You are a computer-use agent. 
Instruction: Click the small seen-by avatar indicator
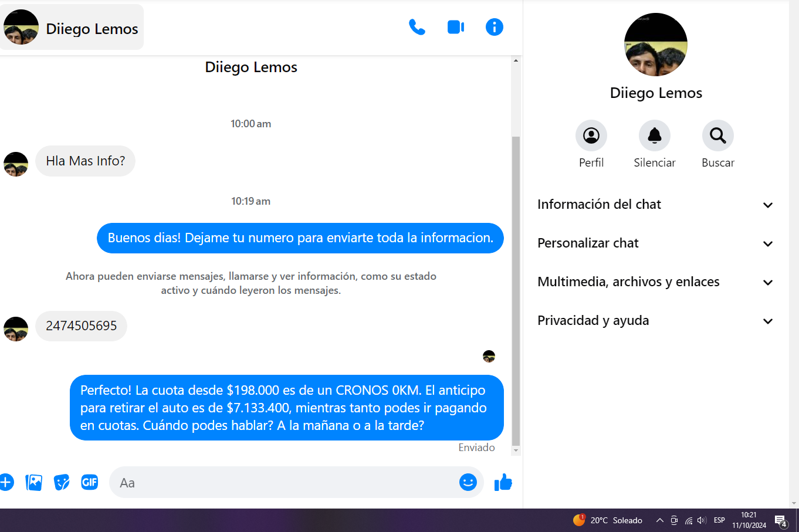489,356
